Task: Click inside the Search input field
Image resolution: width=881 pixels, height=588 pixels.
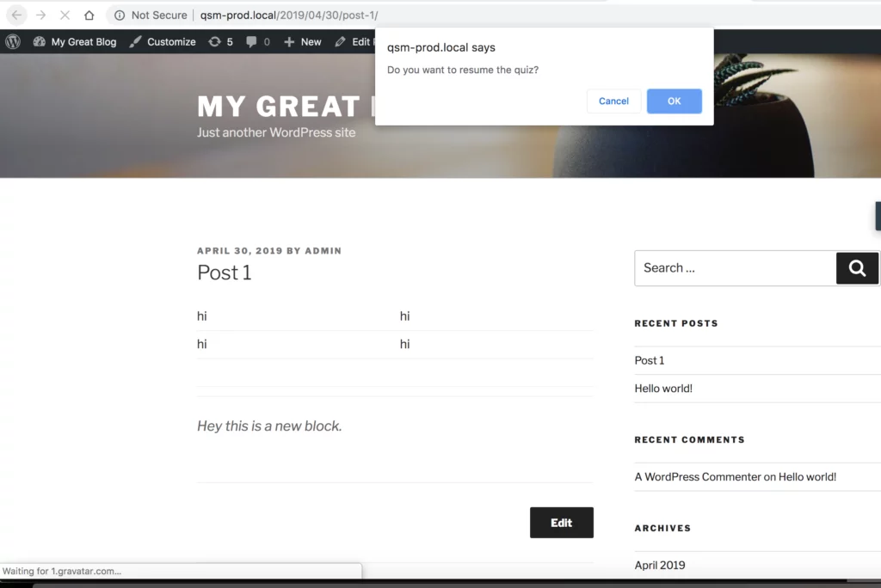Action: (x=736, y=267)
